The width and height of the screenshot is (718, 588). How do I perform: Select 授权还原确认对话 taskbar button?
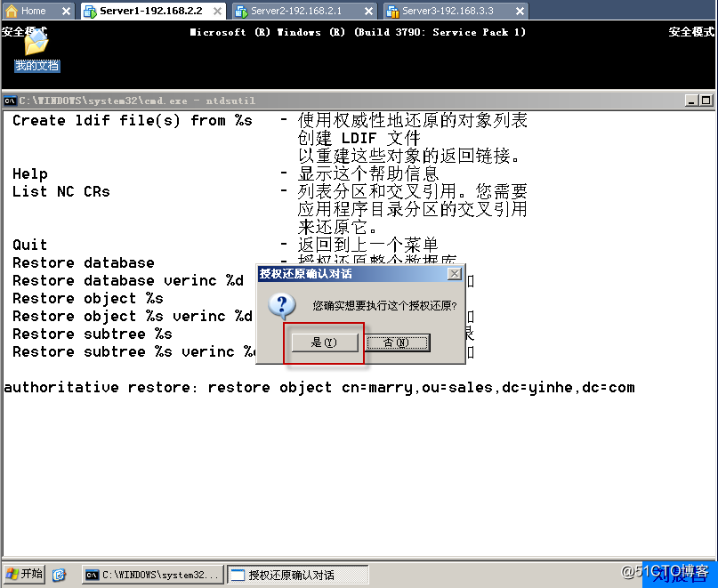pyautogui.click(x=298, y=575)
